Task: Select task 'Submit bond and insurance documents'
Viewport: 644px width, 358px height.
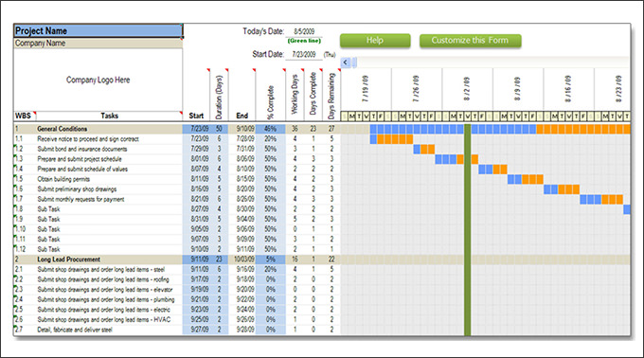Action: (x=82, y=149)
